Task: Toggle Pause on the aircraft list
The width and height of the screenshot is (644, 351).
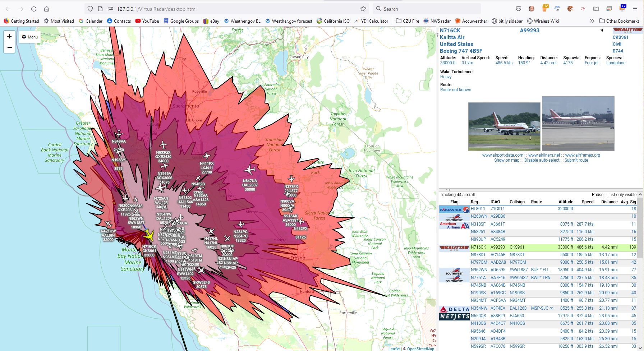Action: [x=597, y=195]
